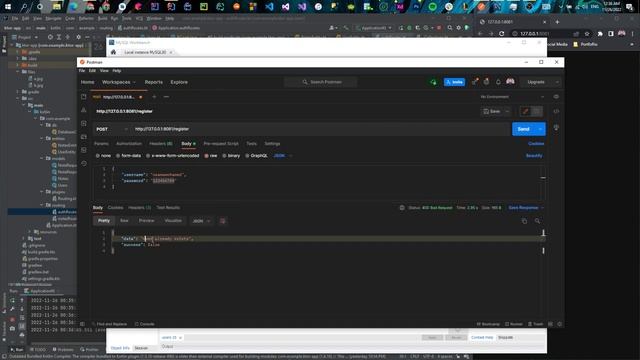The width and height of the screenshot is (640, 360).
Task: Click the Search Postman field
Action: click(x=320, y=82)
